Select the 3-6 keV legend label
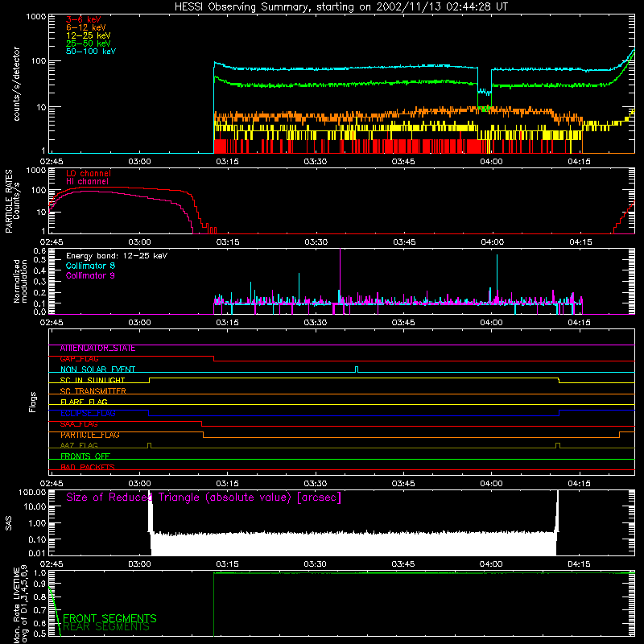The image size is (644, 644). (x=84, y=19)
